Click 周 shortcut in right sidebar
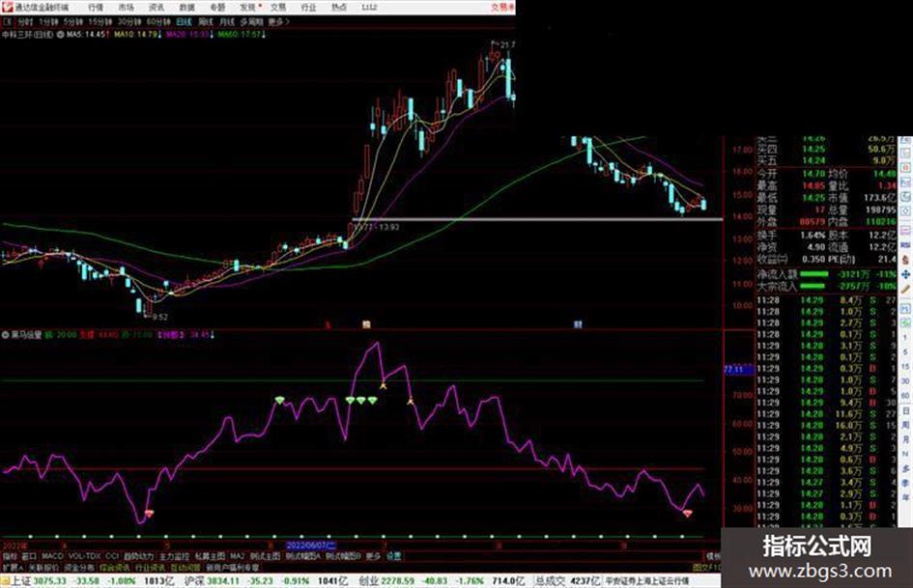Image resolution: width=913 pixels, height=588 pixels. (905, 426)
